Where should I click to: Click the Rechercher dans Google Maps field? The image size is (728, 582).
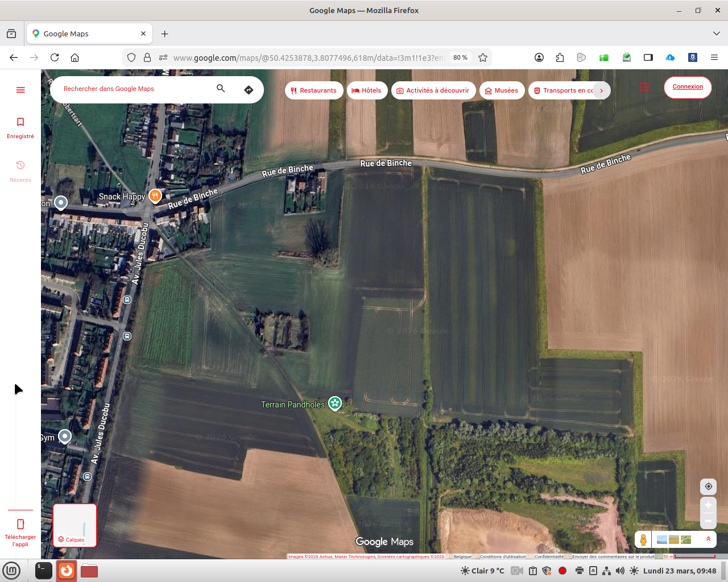136,89
